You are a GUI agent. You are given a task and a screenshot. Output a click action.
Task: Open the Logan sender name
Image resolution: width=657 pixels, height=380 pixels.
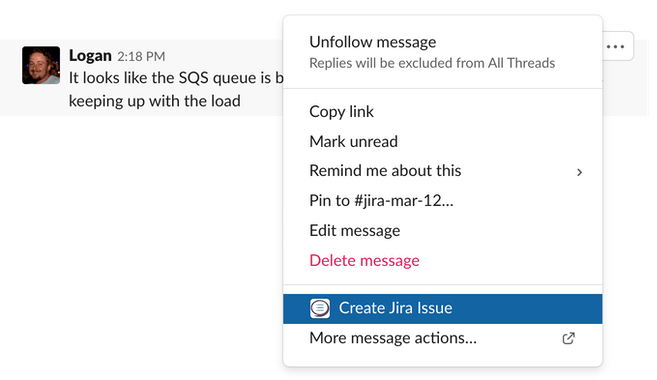90,55
